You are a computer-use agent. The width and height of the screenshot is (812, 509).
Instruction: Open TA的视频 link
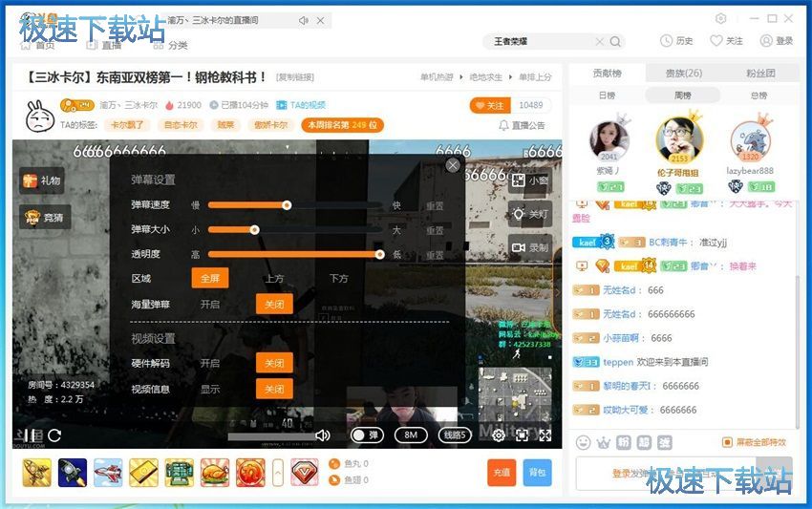(301, 105)
